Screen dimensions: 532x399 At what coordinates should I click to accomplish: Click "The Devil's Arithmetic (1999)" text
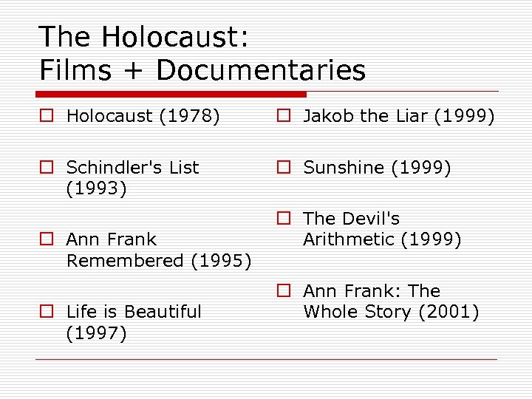point(382,229)
